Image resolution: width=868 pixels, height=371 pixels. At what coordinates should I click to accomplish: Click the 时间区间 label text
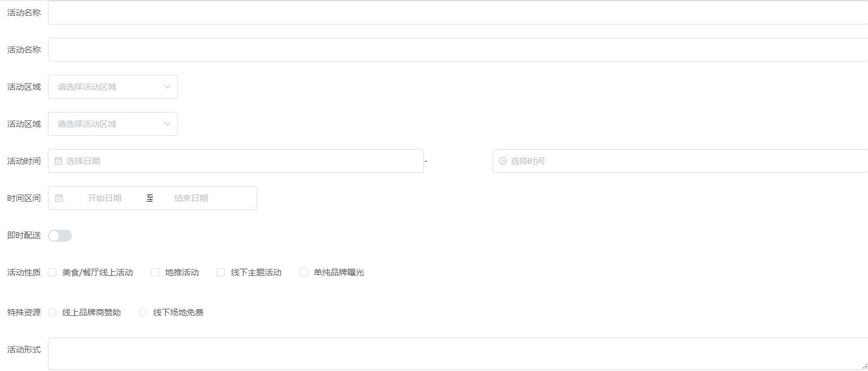coord(24,198)
